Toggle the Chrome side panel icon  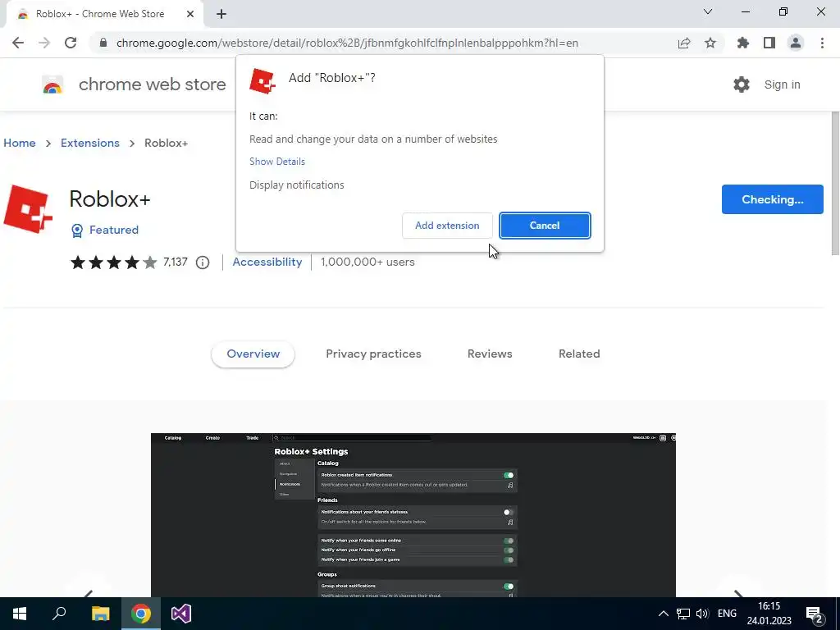769,43
